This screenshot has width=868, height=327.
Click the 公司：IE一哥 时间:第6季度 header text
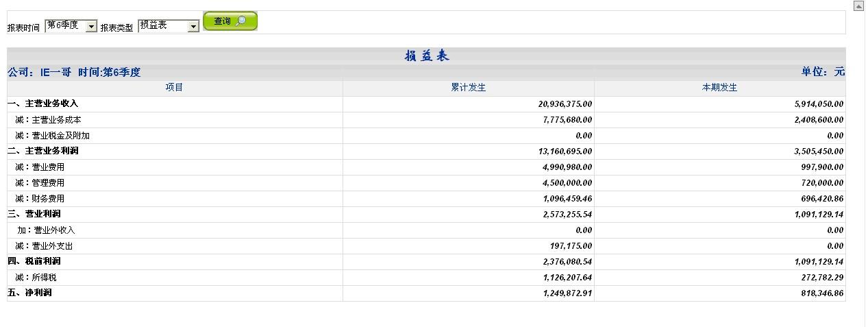pyautogui.click(x=74, y=72)
